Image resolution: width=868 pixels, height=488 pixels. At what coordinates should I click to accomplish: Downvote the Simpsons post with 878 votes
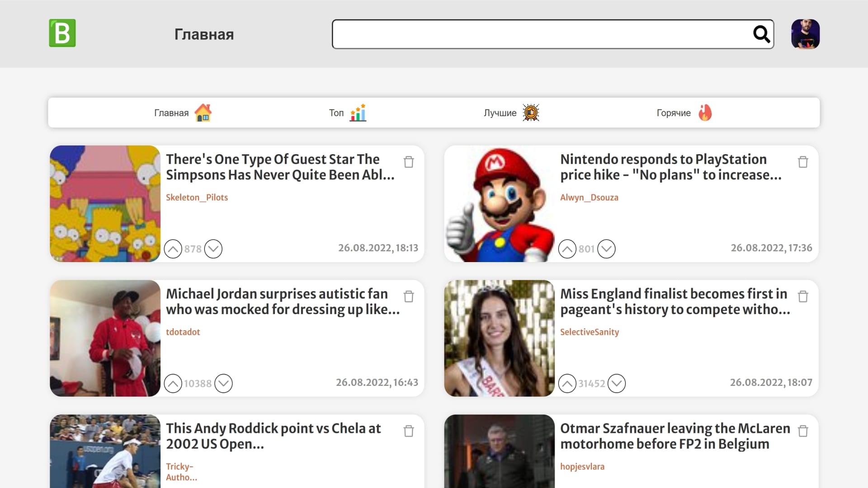pyautogui.click(x=213, y=249)
